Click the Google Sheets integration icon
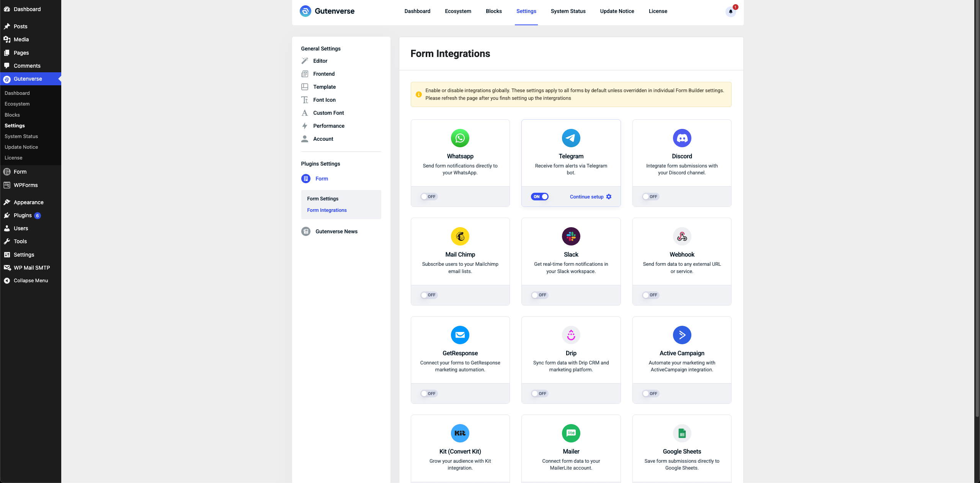Viewport: 980px width, 483px height. coord(682,433)
